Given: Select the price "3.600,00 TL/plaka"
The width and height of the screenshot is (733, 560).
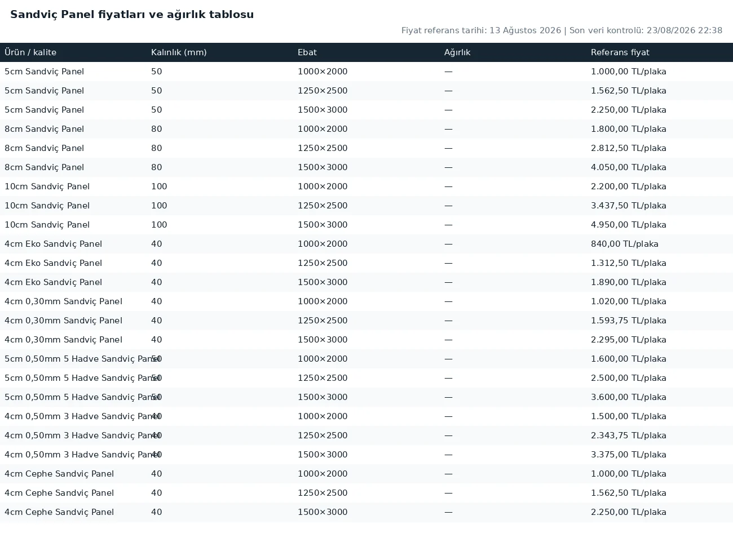Looking at the screenshot, I should click(x=629, y=397).
